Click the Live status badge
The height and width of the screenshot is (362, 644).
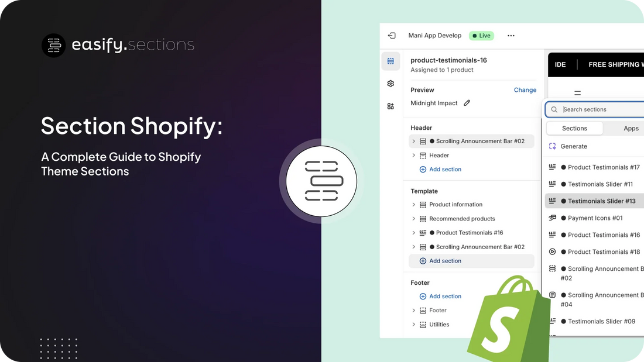(x=481, y=36)
